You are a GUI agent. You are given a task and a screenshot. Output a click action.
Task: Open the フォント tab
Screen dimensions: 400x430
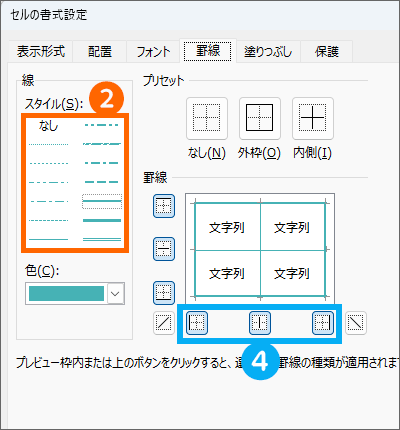[153, 52]
